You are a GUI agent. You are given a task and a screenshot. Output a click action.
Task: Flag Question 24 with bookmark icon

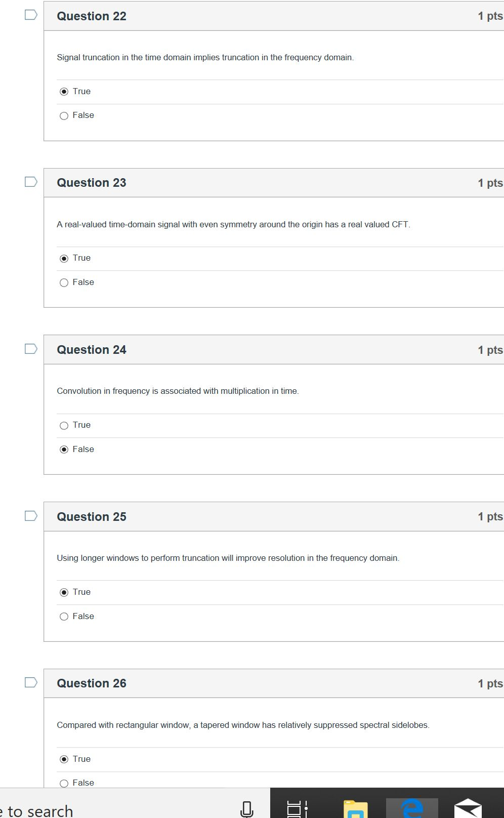(x=31, y=349)
